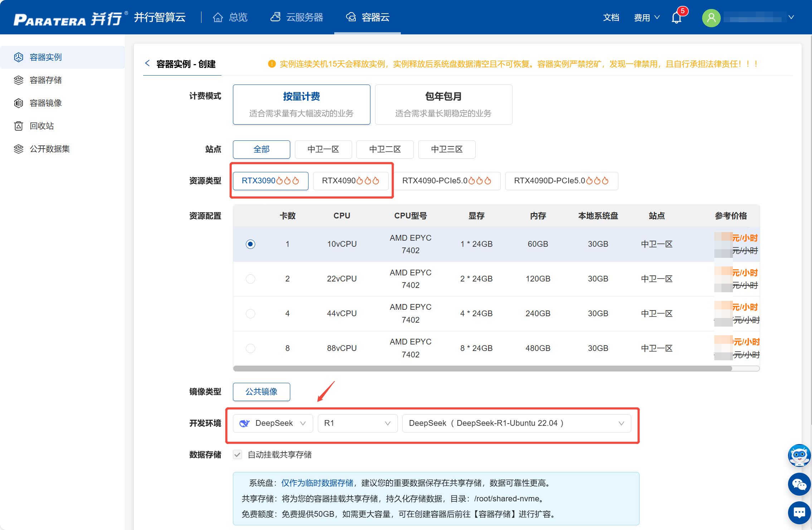
Task: Select the RTX3090 resource type
Action: (x=271, y=181)
